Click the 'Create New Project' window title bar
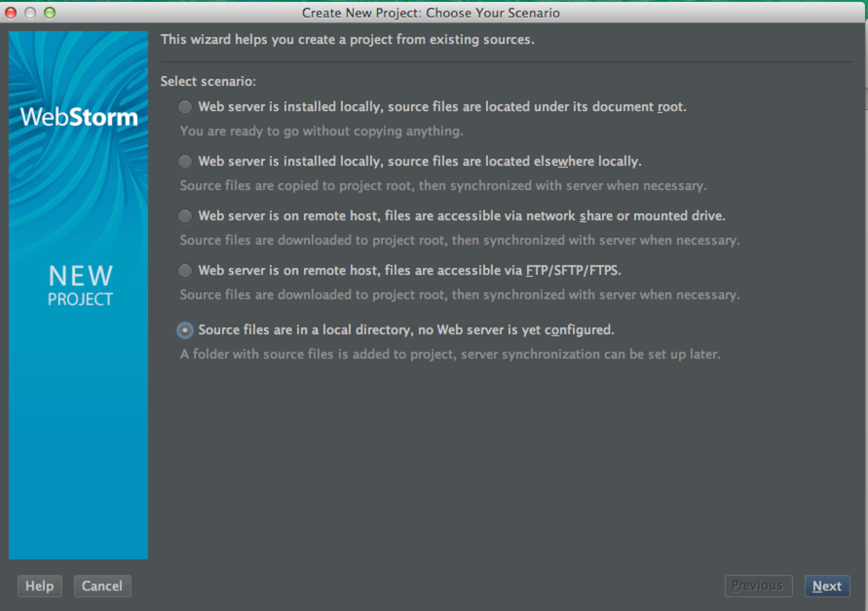Viewport: 868px width, 611px height. (x=431, y=13)
